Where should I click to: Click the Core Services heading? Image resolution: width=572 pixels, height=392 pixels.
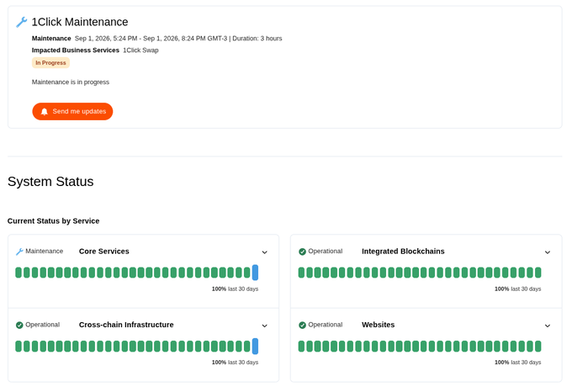tap(104, 252)
